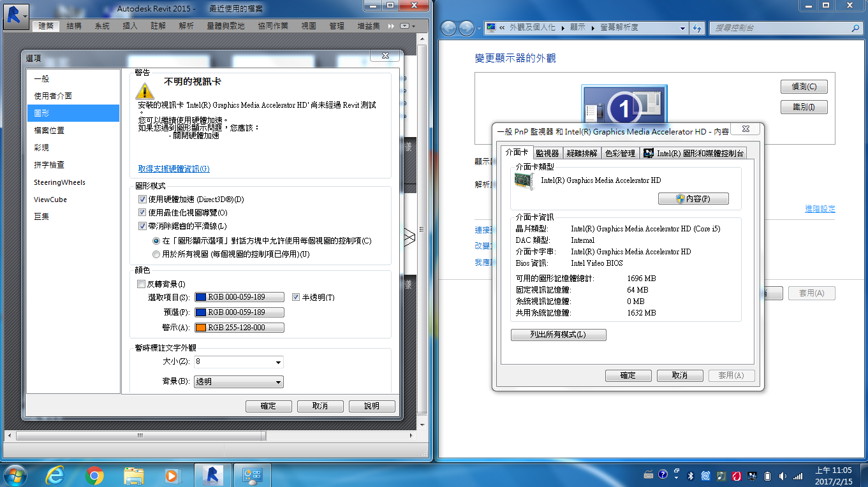
Task: Click the adapter card icon in 介面卡類型
Action: 524,180
